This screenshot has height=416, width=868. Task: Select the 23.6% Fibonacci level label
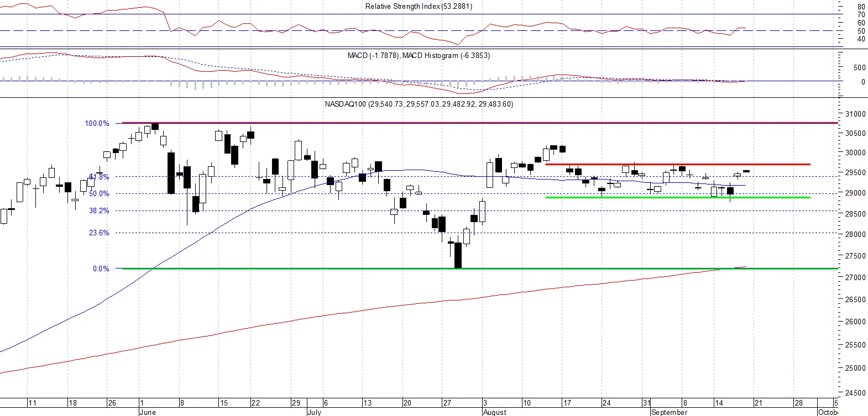click(99, 233)
